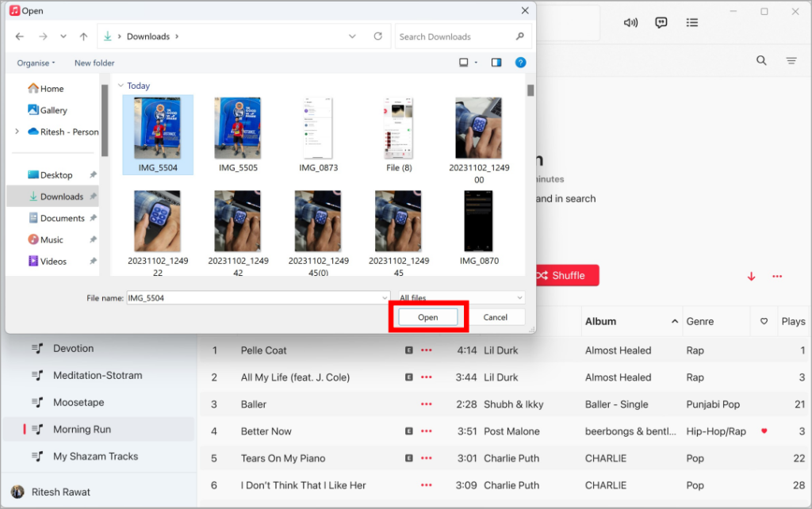Screen dimensions: 812x509
Task: Open the lyrics speech bubble icon
Action: [x=661, y=22]
